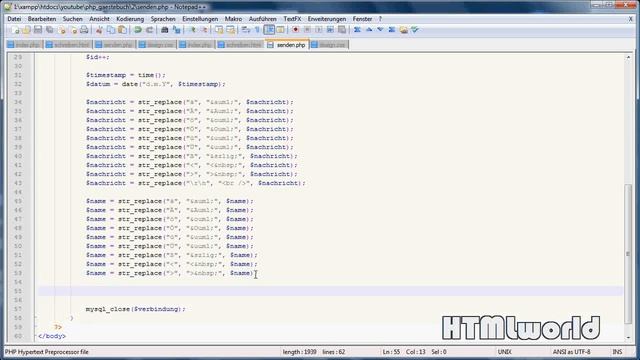Viewport: 640px width, 360px height.
Task: Open the ? help menu
Action: coord(380,19)
